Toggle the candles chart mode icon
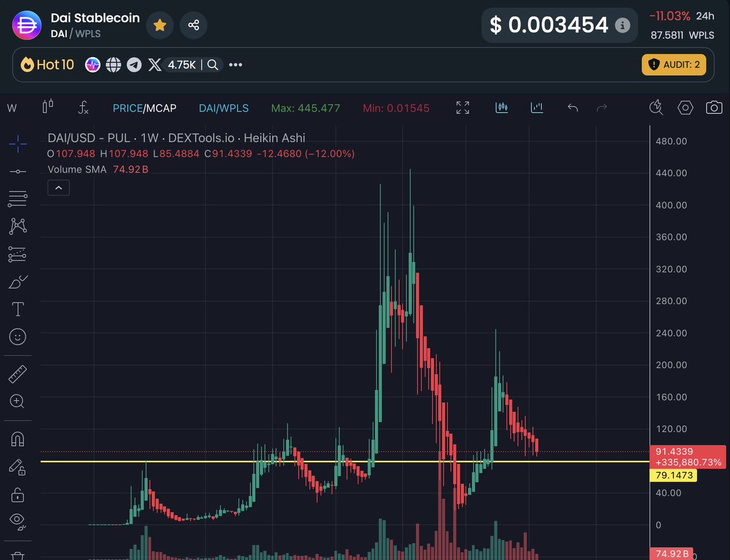 [x=502, y=108]
